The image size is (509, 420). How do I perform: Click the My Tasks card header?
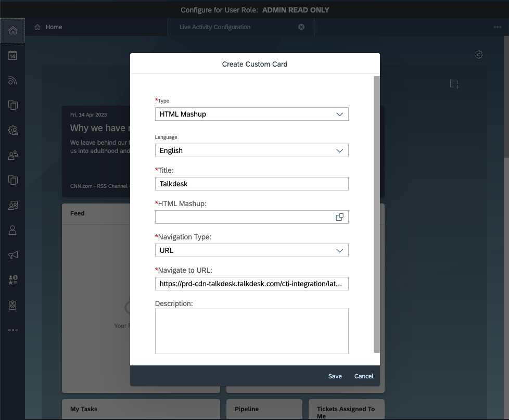84,409
